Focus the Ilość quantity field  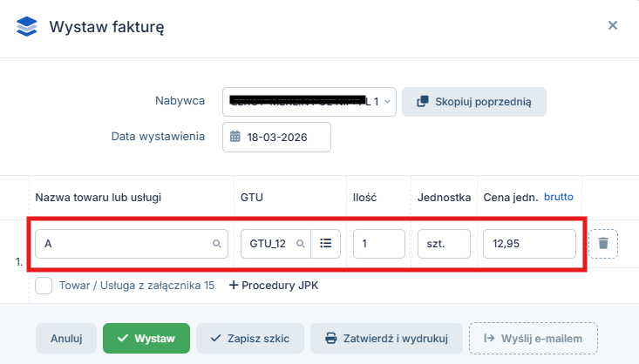coord(379,244)
